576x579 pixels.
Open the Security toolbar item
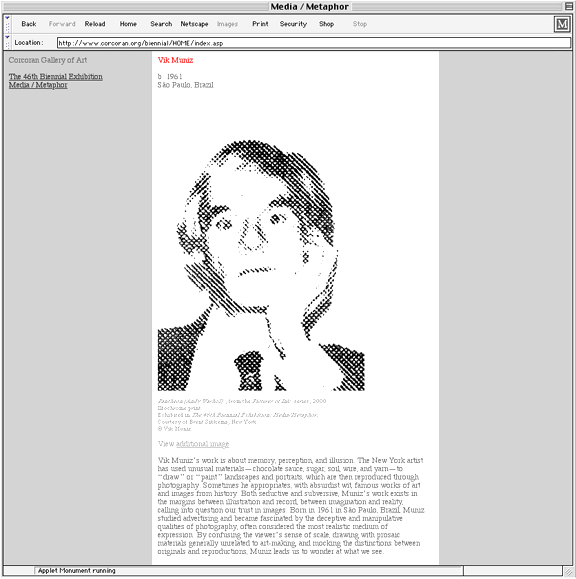(293, 24)
